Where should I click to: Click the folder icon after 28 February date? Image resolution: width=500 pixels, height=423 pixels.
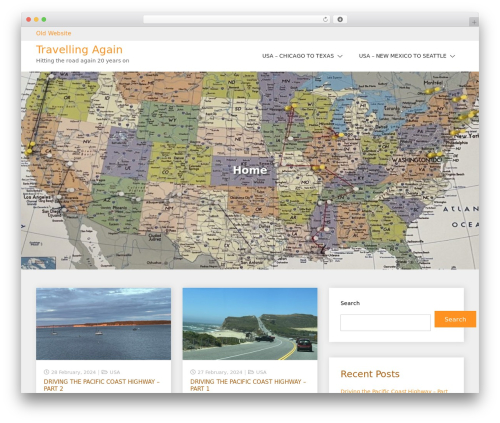click(104, 372)
